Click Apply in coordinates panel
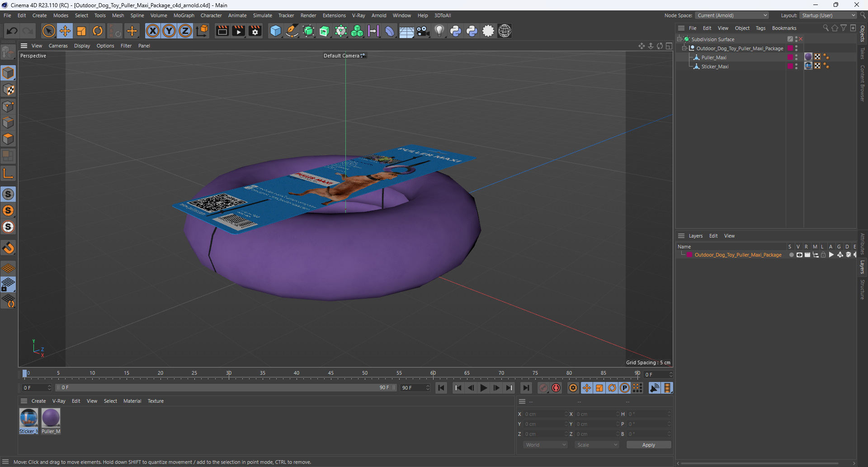The image size is (868, 467). (x=648, y=445)
